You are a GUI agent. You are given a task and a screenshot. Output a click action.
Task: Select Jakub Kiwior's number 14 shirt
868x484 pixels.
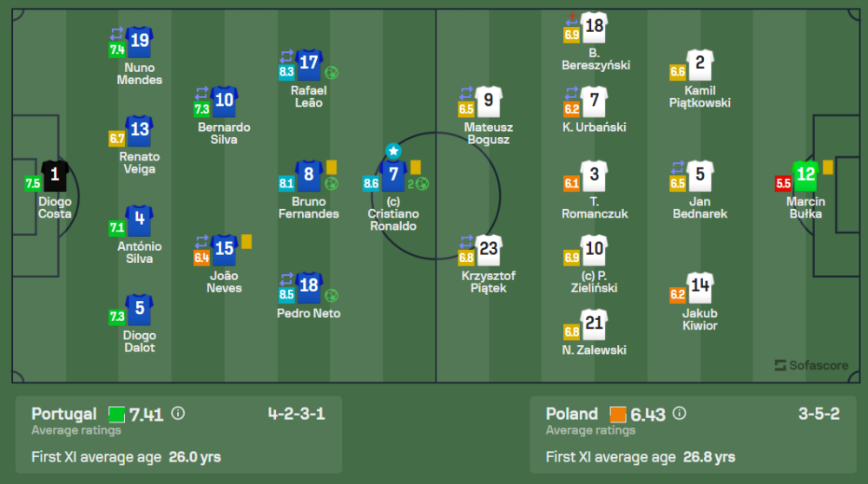[x=700, y=288]
